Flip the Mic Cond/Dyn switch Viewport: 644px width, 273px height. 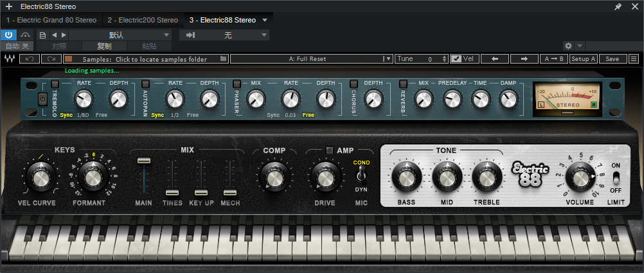361,176
